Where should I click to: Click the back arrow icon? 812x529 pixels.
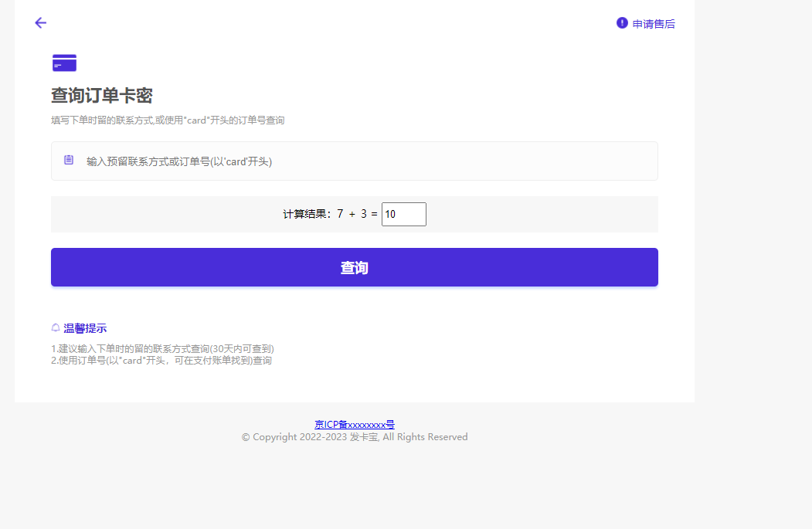pyautogui.click(x=41, y=23)
